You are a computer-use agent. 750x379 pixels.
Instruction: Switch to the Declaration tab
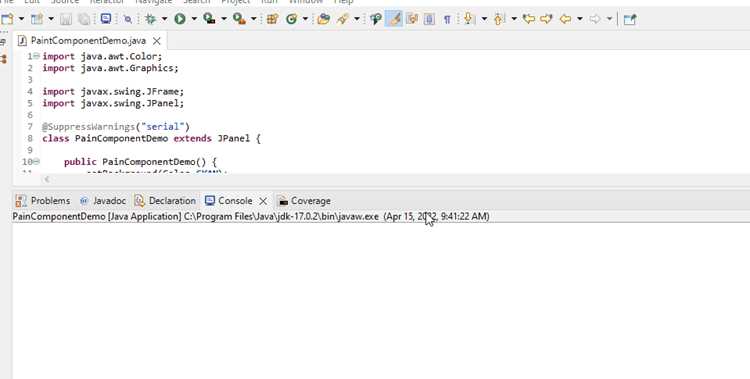[x=165, y=201]
